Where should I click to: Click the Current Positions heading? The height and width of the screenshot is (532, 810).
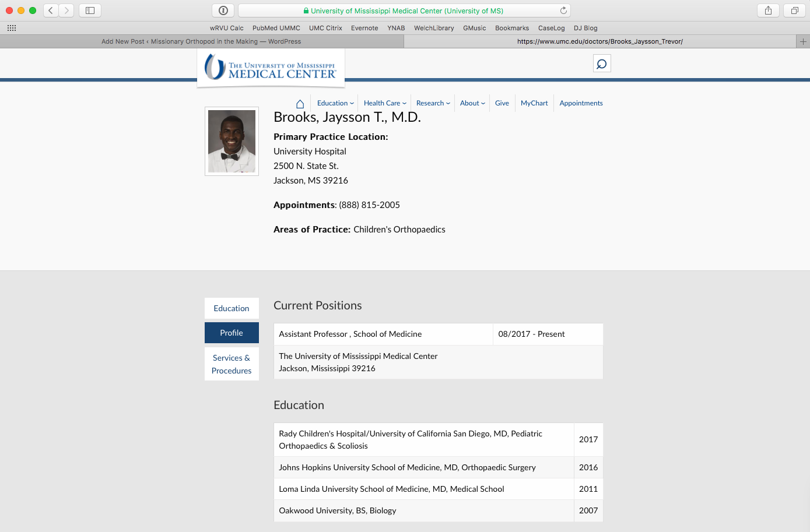(318, 305)
